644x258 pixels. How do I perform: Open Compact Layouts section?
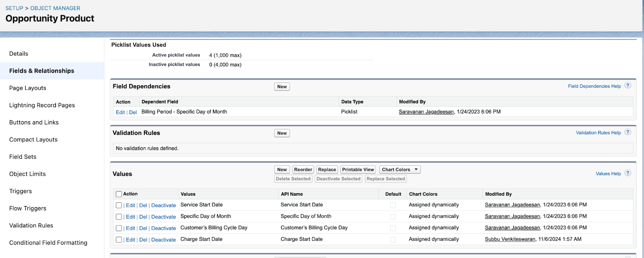coord(33,140)
